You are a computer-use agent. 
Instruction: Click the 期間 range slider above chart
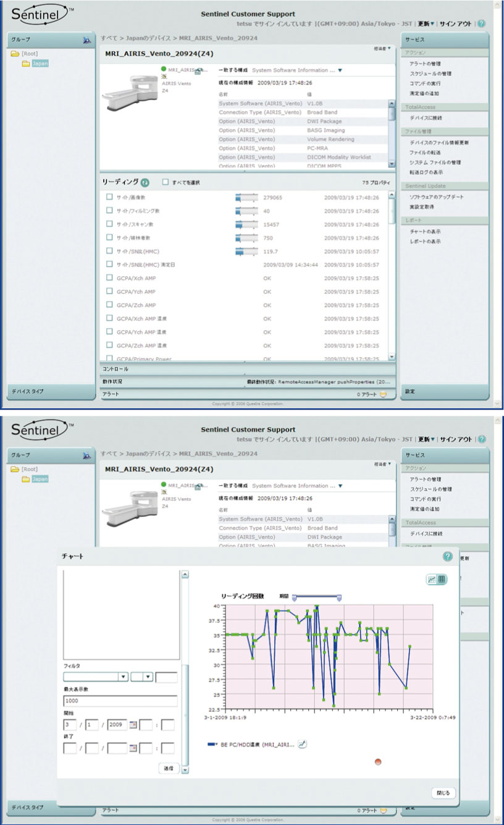coord(316,597)
